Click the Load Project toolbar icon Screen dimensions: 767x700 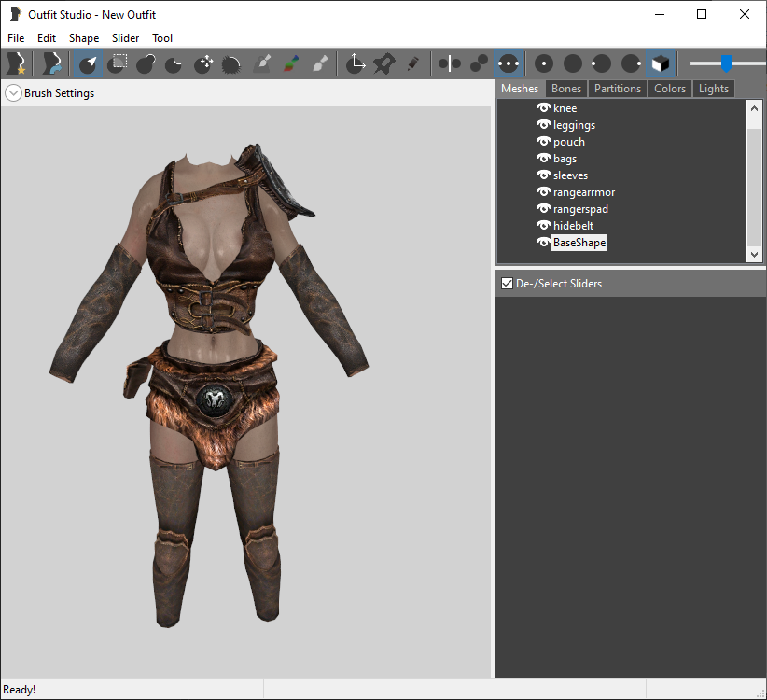(x=52, y=63)
